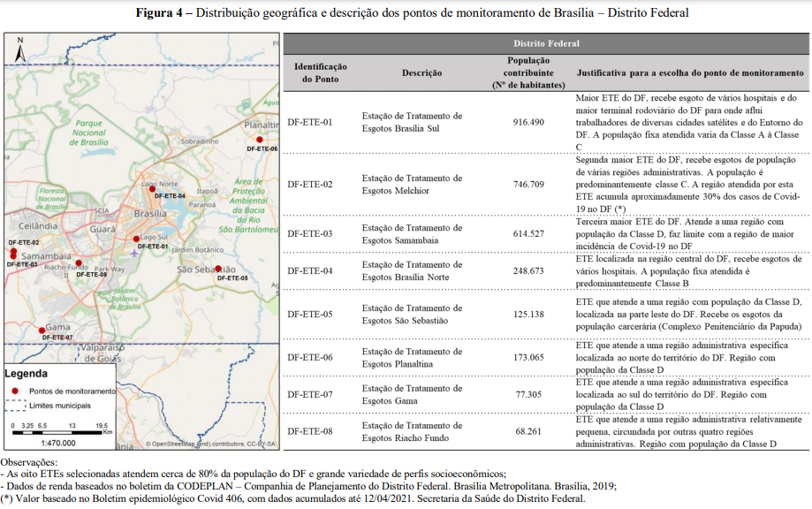Click 'Parque Nacional de Brasília' map label
Image resolution: width=812 pixels, height=509 pixels.
tap(89, 133)
